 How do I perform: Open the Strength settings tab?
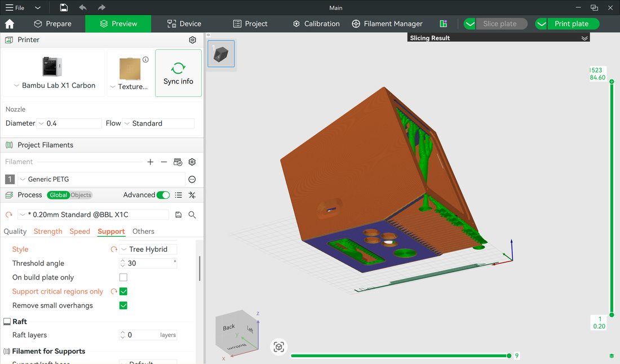48,232
